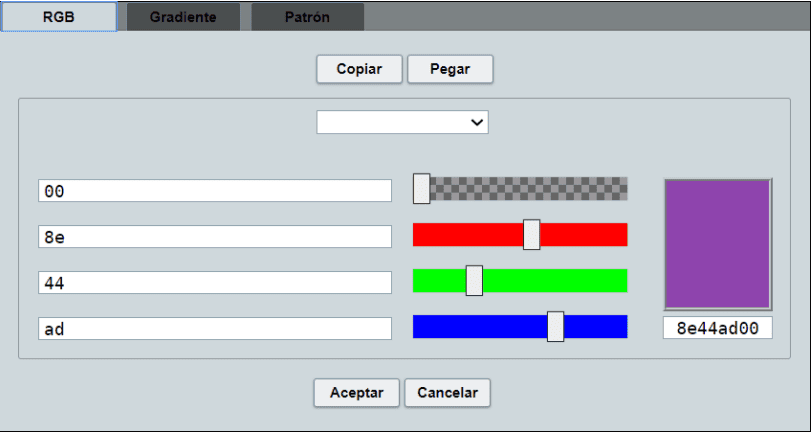812x433 pixels.
Task: Open the Gradiente tab
Action: tap(183, 17)
